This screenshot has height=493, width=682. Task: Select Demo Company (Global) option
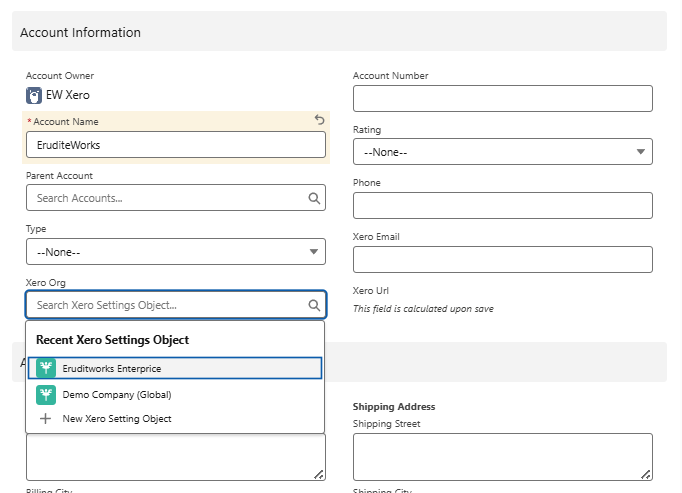pos(175,395)
